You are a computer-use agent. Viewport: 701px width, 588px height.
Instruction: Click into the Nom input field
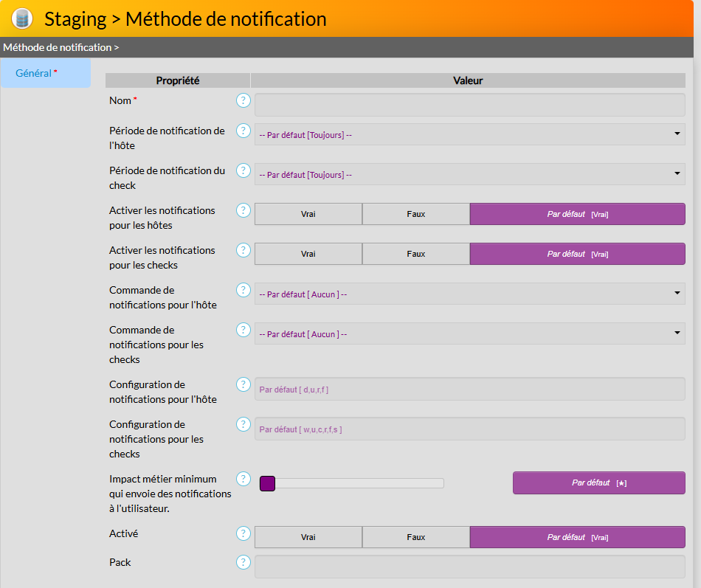click(x=469, y=105)
